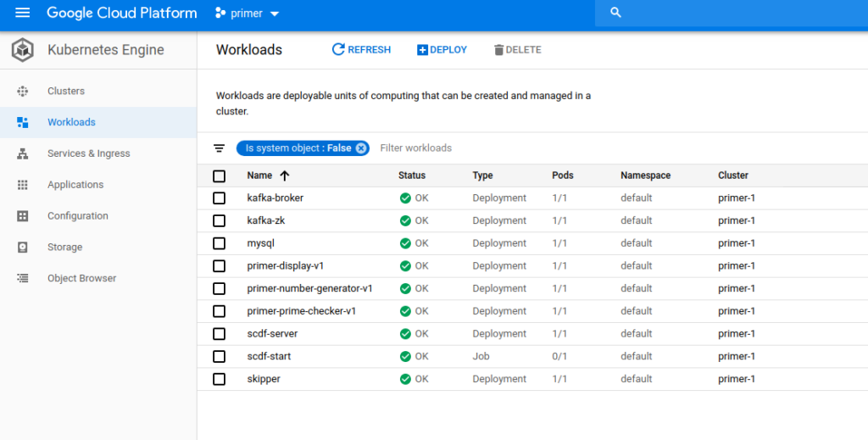
Task: Open the primer-prime-checker-v1 workload
Action: (x=302, y=312)
